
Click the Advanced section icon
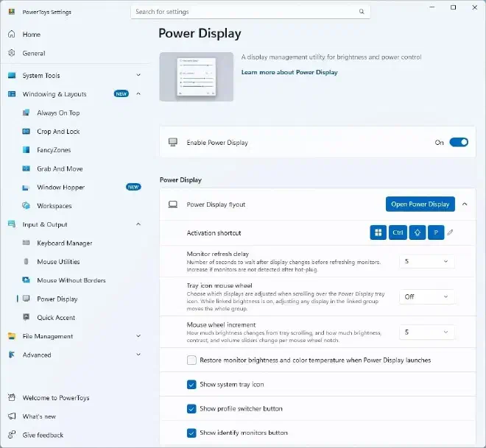pyautogui.click(x=12, y=355)
